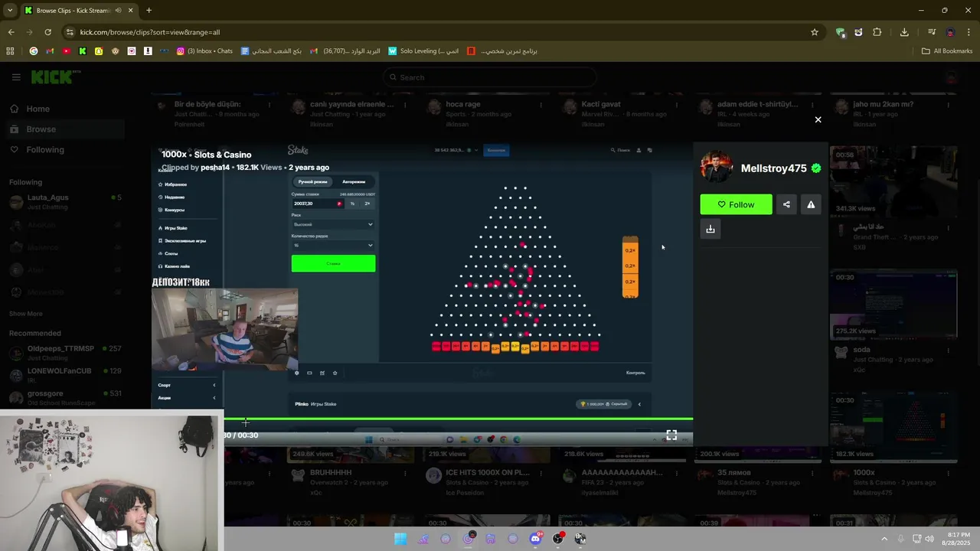Close the clip viewer with the X
This screenshot has height=551, width=980.
click(x=818, y=119)
